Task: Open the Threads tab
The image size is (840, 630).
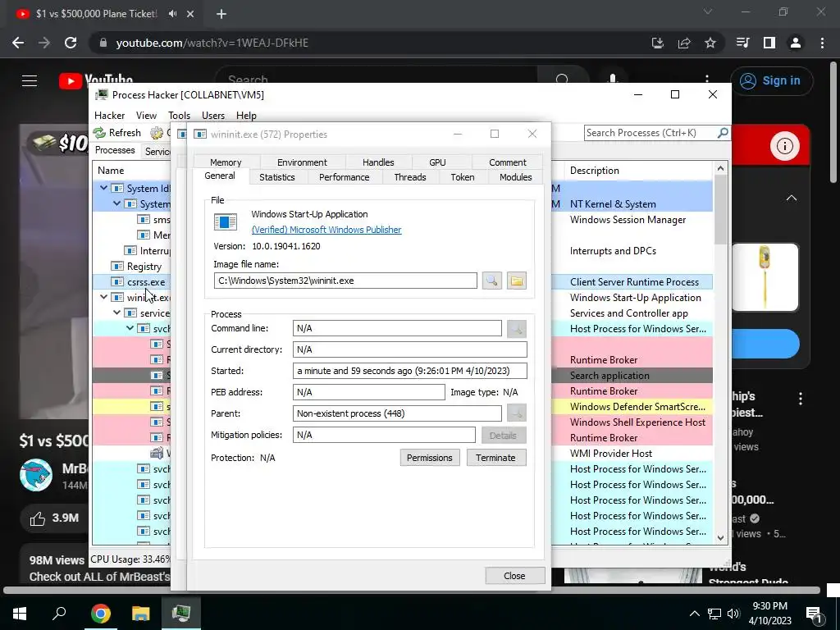Action: click(x=410, y=177)
